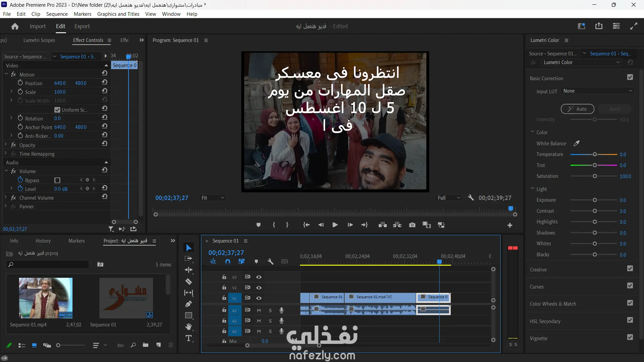Open the Sequence menu
Viewport: 644px width, 362px height.
[57, 14]
